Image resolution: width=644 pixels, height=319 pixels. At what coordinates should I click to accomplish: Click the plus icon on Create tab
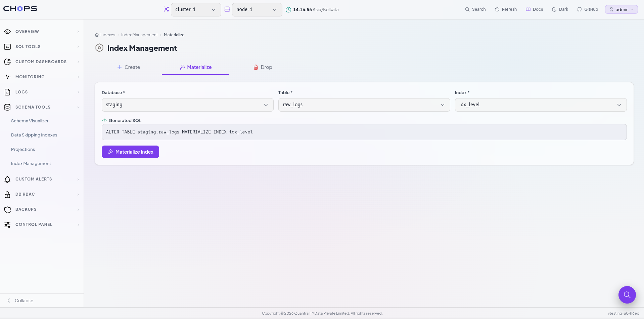coord(120,67)
